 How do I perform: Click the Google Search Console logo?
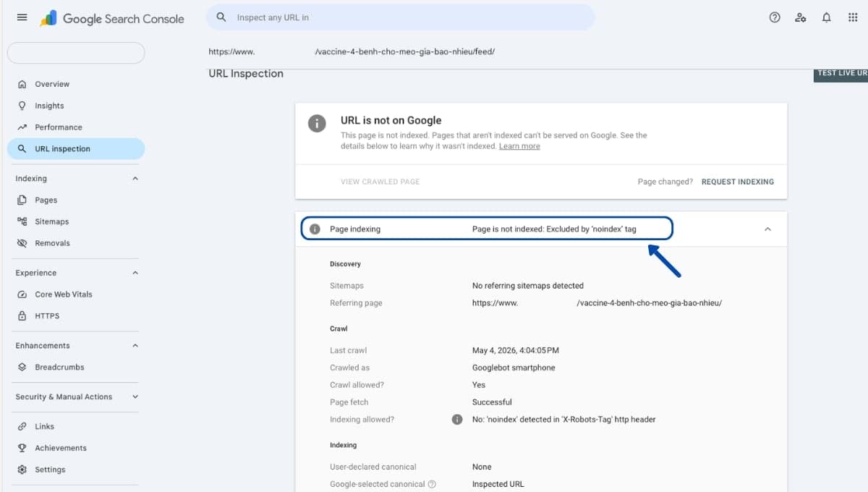point(112,18)
